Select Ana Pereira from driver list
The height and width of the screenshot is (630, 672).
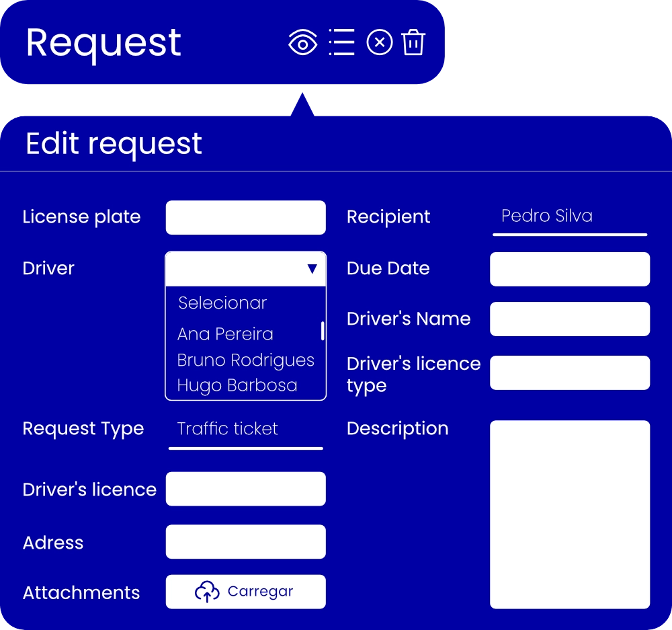tap(225, 334)
